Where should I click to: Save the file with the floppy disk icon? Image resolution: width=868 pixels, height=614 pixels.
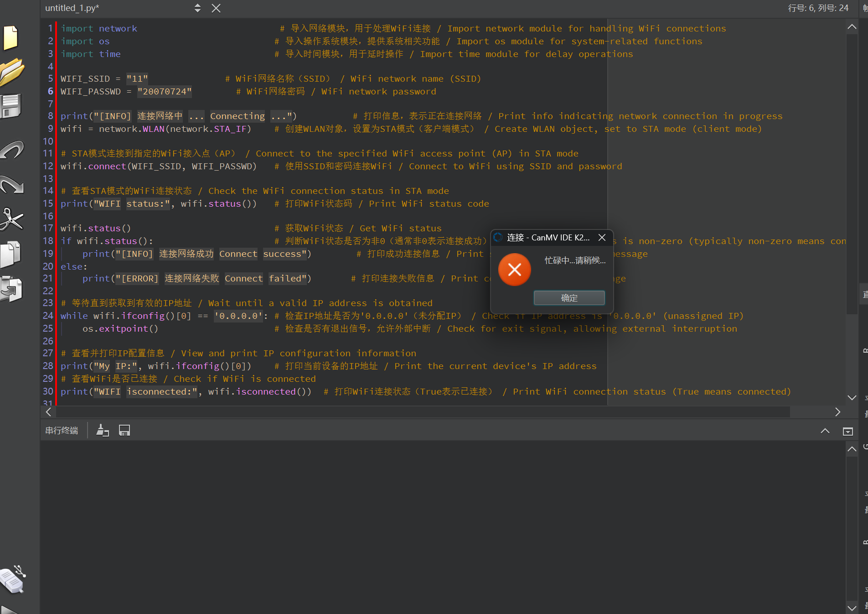click(x=11, y=106)
